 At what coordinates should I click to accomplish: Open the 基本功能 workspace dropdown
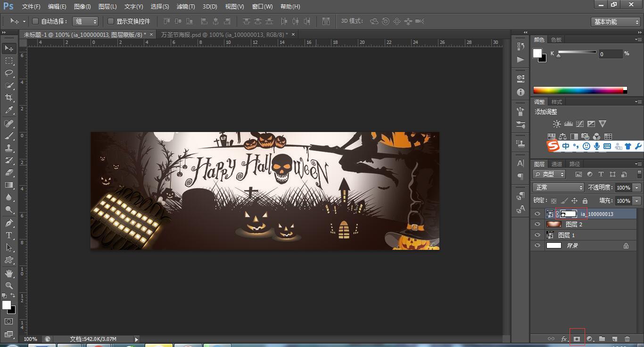pyautogui.click(x=616, y=22)
